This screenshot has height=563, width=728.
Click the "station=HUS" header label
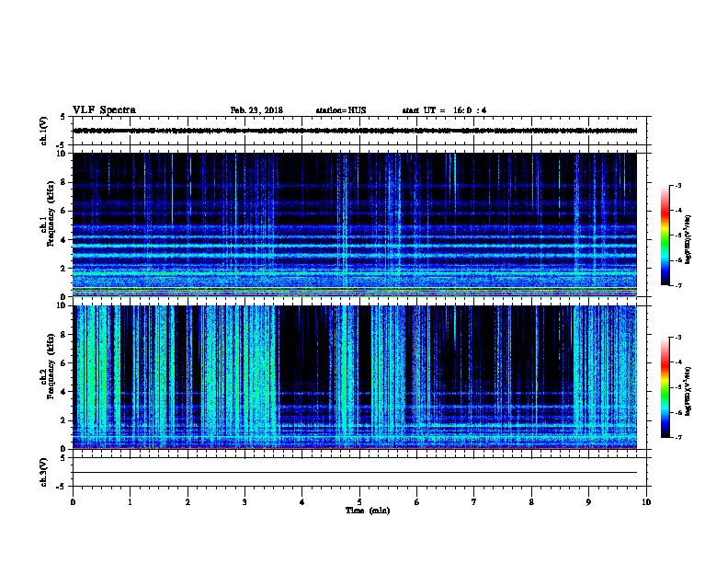[341, 110]
